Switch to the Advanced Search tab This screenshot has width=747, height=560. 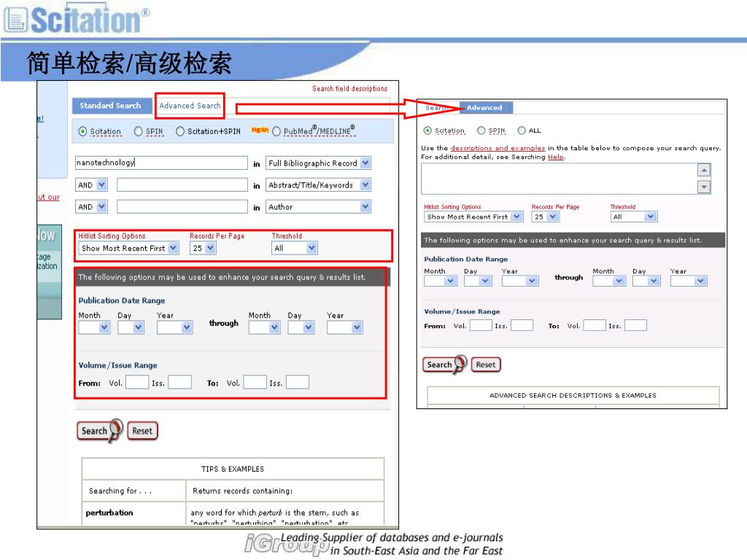[x=190, y=106]
